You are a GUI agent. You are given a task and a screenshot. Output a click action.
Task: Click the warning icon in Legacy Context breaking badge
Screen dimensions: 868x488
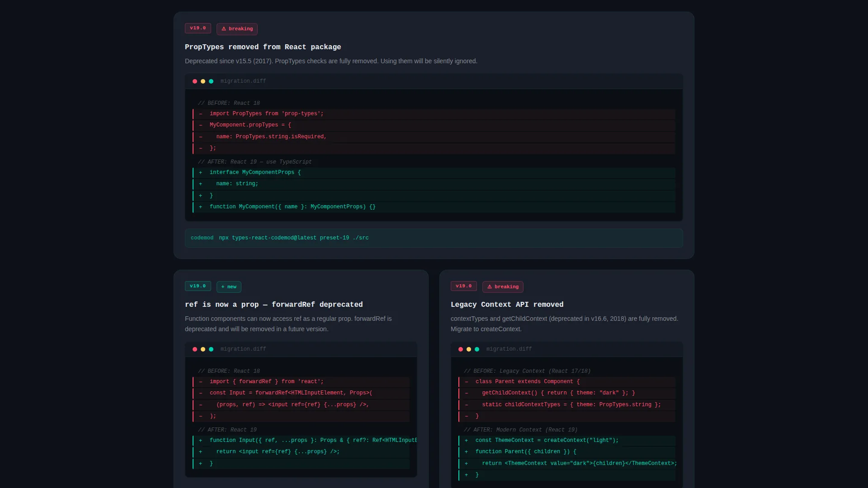490,287
